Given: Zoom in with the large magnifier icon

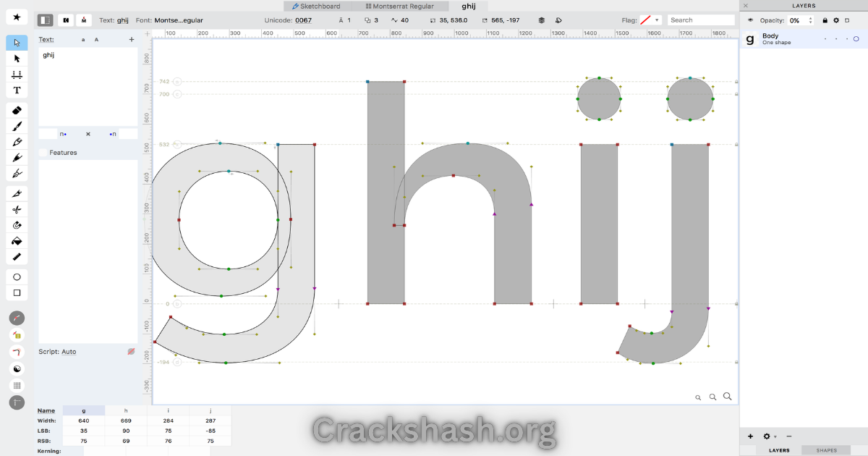Looking at the screenshot, I should tap(728, 397).
